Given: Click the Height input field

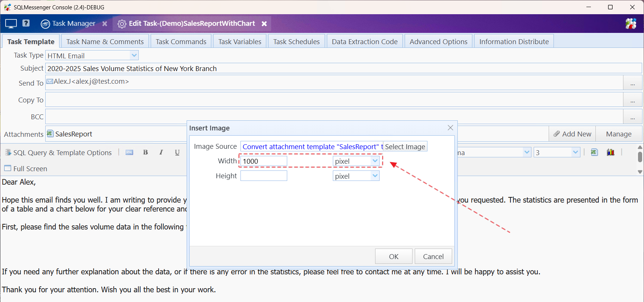Looking at the screenshot, I should [264, 176].
